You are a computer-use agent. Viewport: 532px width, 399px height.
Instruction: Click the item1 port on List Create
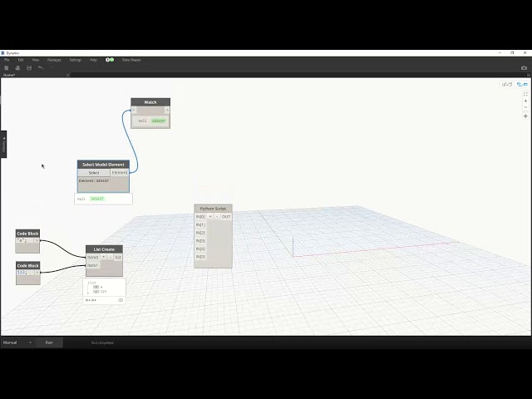tap(93, 265)
